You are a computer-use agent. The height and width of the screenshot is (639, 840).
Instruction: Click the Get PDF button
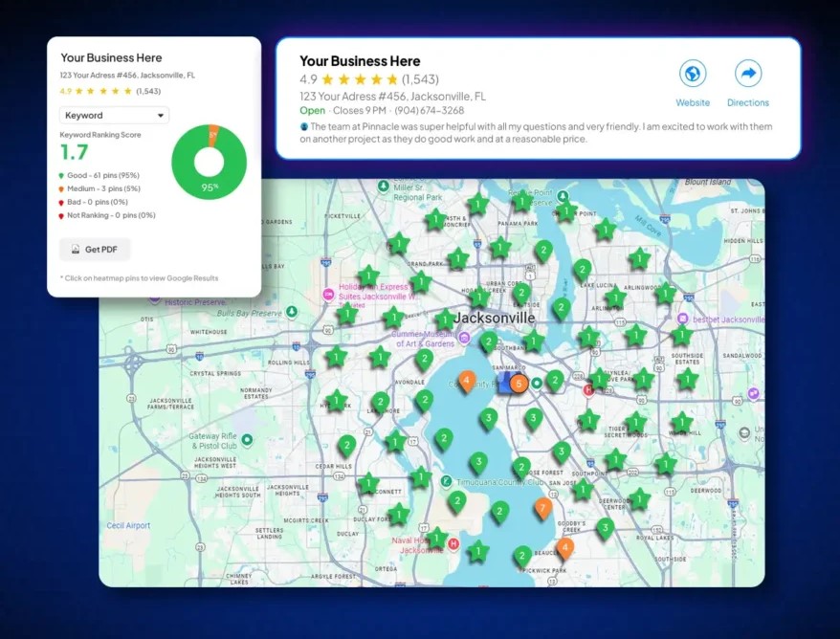pos(95,250)
